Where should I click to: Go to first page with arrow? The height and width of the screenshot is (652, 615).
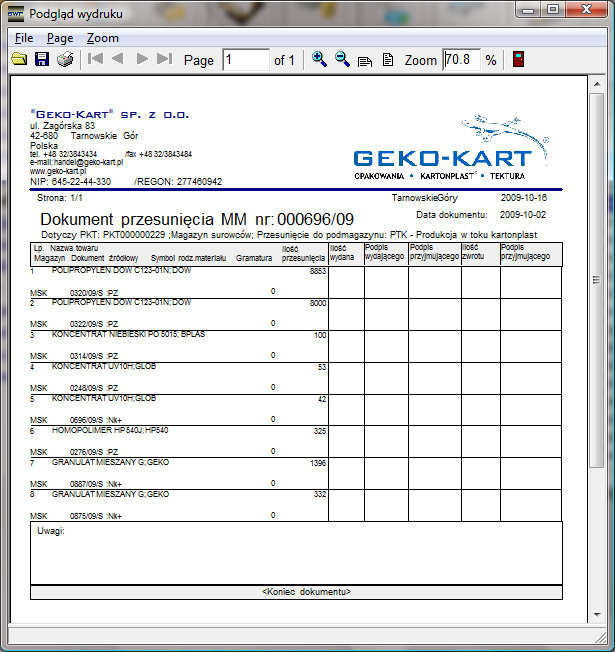(95, 60)
